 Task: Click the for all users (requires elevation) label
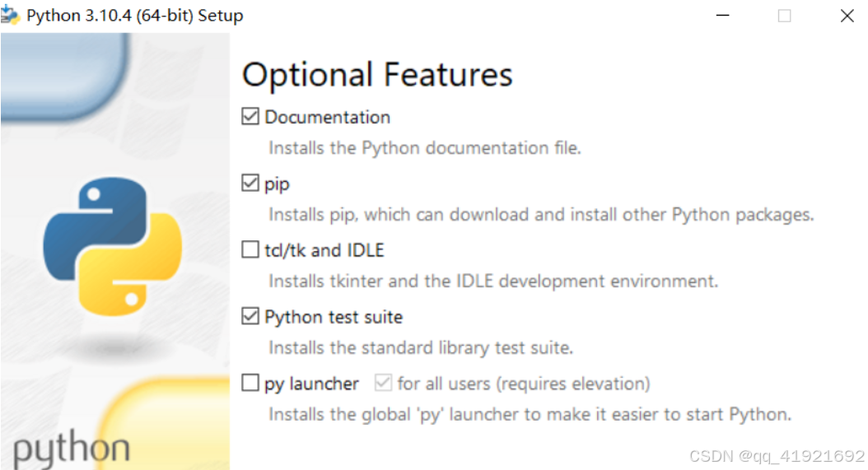pos(524,384)
